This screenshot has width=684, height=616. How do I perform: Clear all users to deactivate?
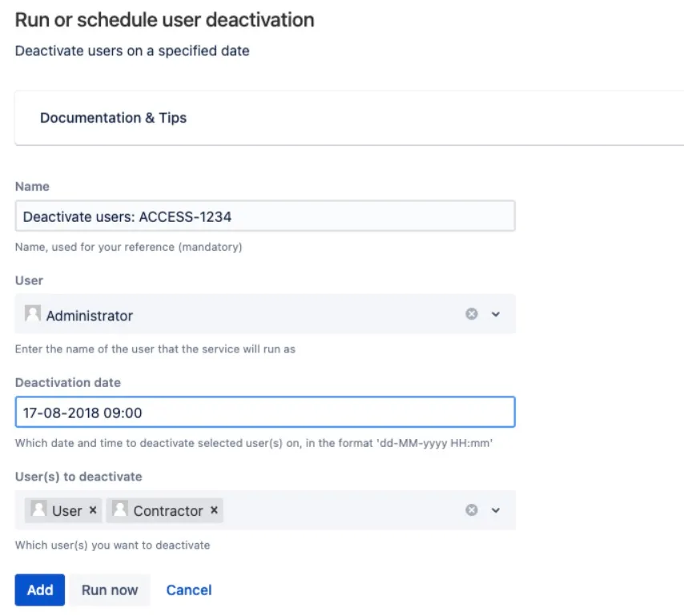pos(471,509)
